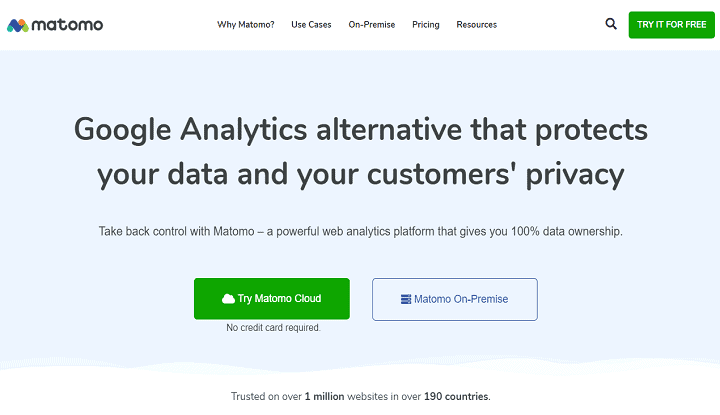This screenshot has height=415, width=720.
Task: Open the Pricing page link
Action: 426,25
